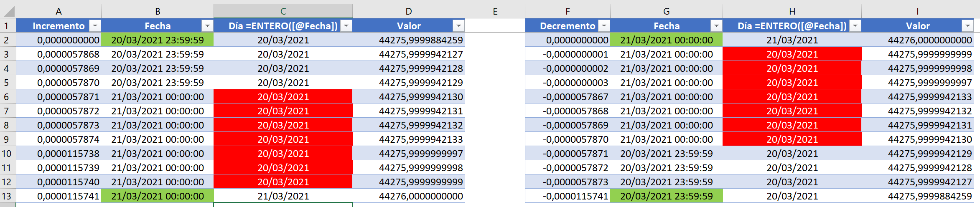Select row 13 header
The width and height of the screenshot is (980, 207).
pos(8,196)
